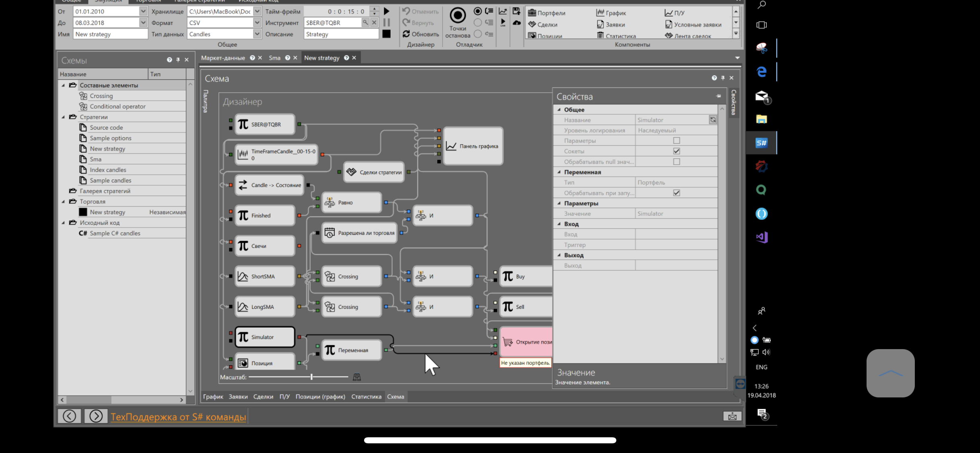
Task: Select the Равно comparison node
Action: point(352,203)
